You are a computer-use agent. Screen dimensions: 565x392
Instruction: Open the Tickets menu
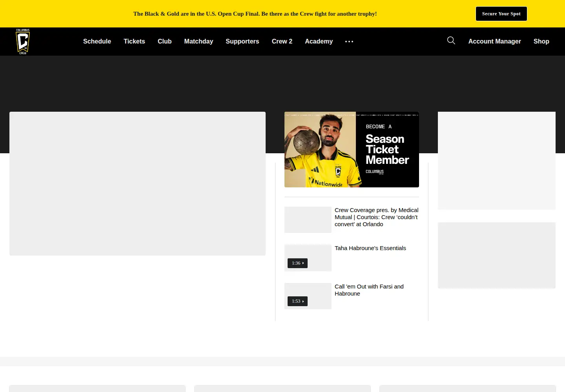click(134, 41)
